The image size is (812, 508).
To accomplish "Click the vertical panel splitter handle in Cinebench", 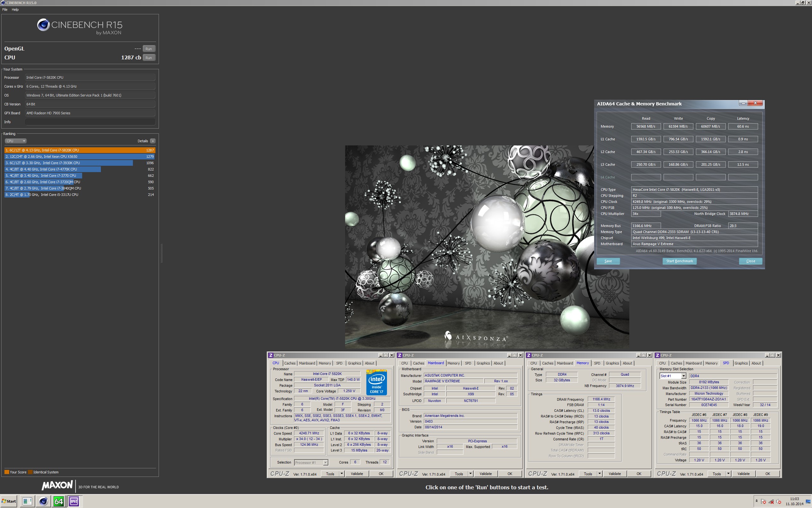I will [x=161, y=253].
